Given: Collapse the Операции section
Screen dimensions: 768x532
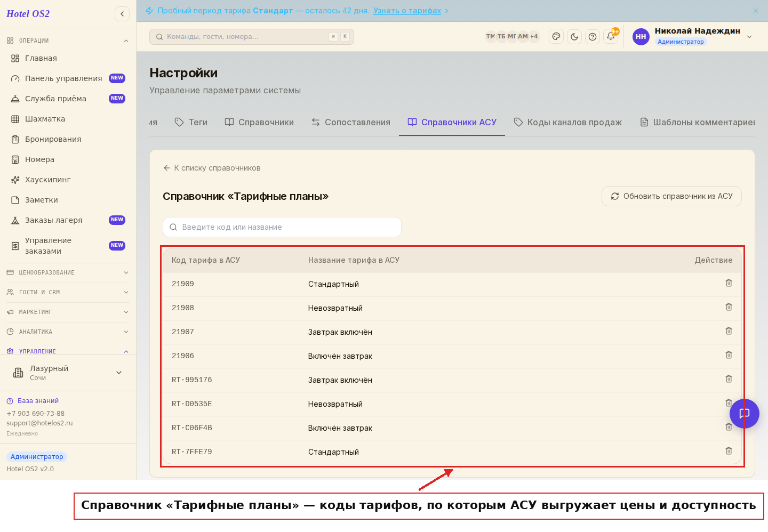Looking at the screenshot, I should (68, 41).
